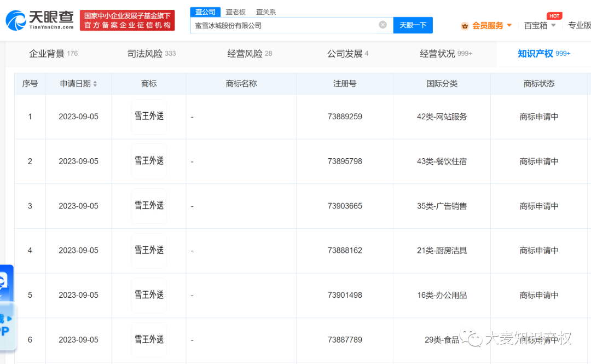Click the company name search input field

[x=285, y=24]
